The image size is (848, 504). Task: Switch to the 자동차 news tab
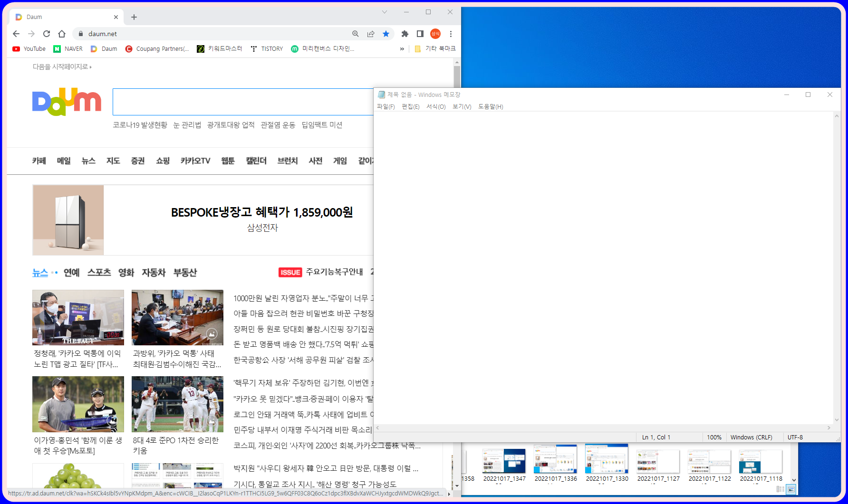pyautogui.click(x=154, y=273)
